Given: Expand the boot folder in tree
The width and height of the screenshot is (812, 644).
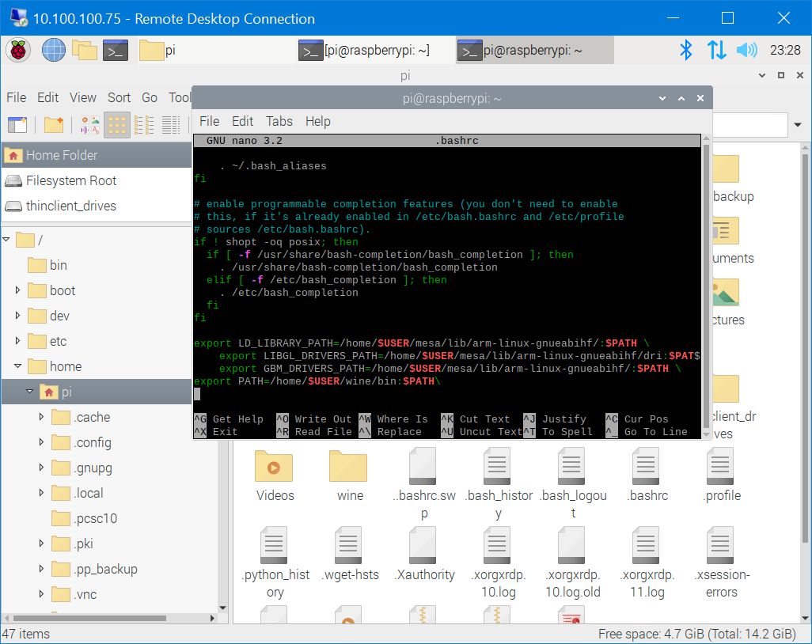Looking at the screenshot, I should (18, 290).
